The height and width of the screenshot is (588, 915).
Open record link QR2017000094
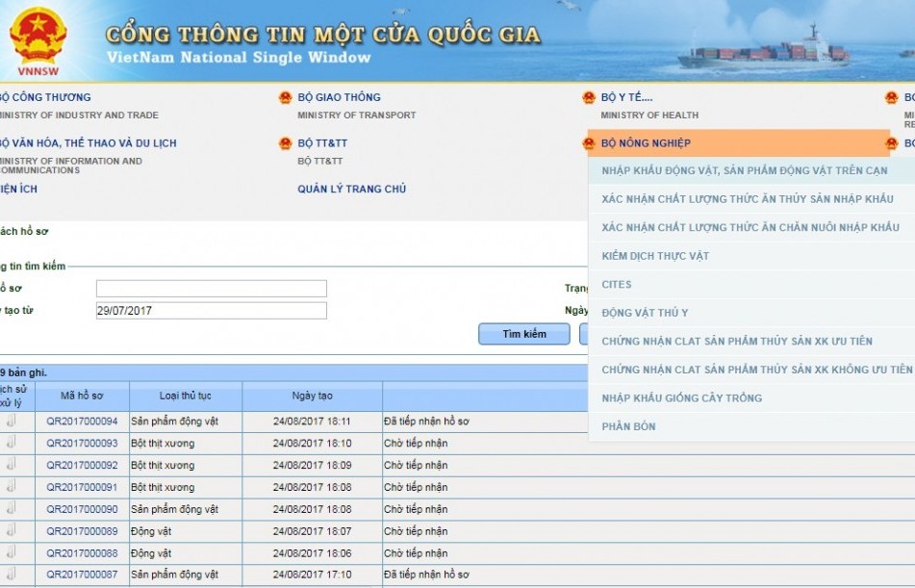tap(82, 421)
